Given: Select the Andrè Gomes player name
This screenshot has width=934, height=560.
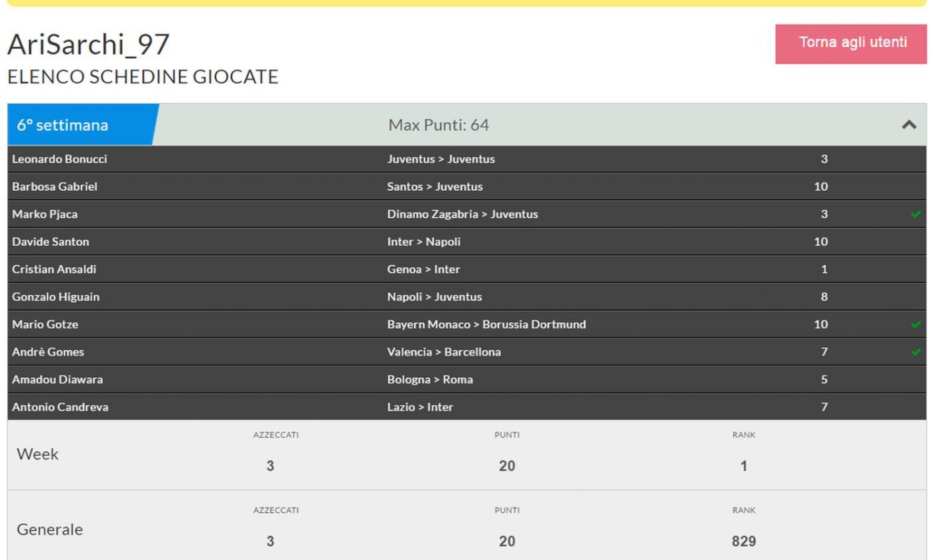Looking at the screenshot, I should click(x=48, y=351).
